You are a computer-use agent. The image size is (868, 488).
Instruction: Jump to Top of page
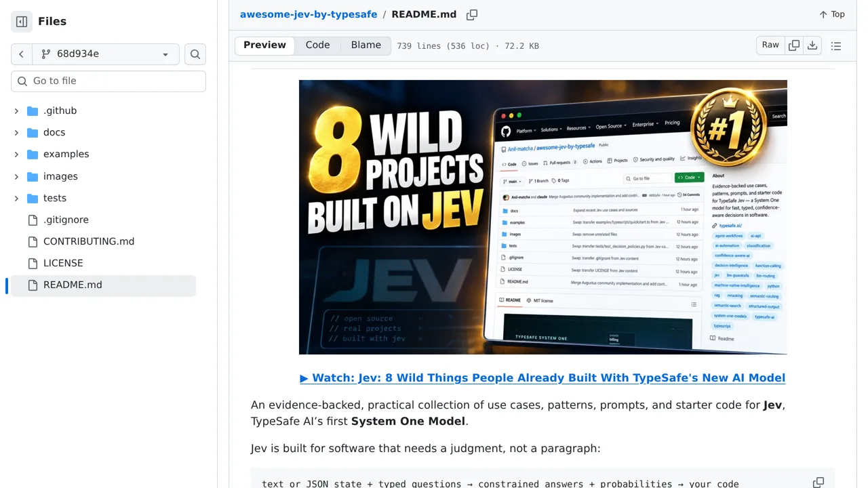click(832, 14)
